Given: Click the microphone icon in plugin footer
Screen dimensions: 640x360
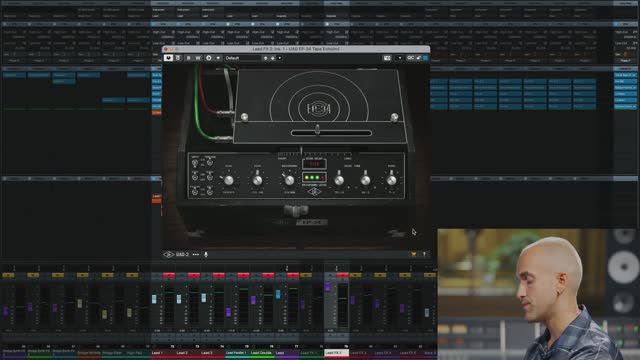Looking at the screenshot, I should click(x=206, y=255).
